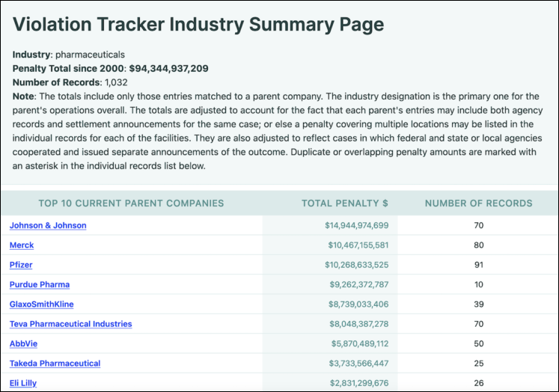Click the Top 10 Current Parent Companies header
The width and height of the screenshot is (559, 392).
pos(131,203)
